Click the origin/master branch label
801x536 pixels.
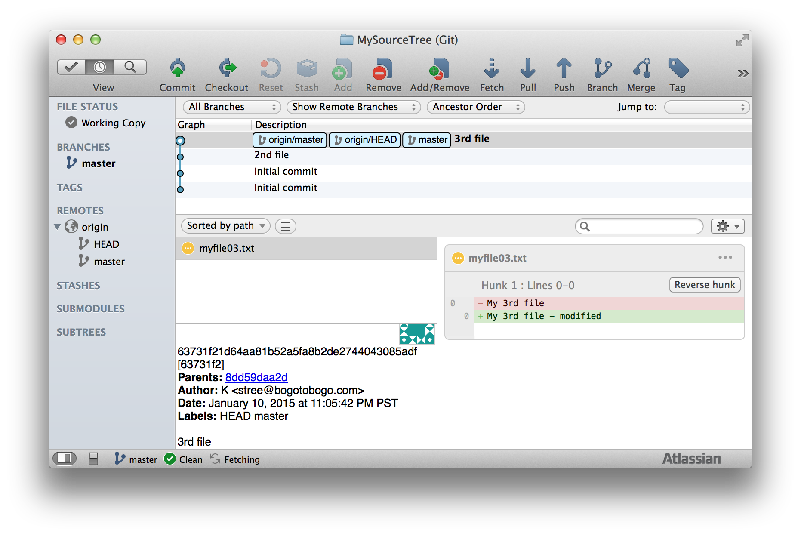pos(290,139)
